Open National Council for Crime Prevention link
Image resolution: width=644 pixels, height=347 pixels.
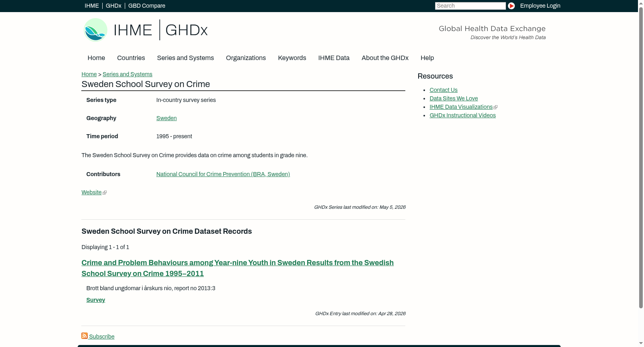point(223,174)
